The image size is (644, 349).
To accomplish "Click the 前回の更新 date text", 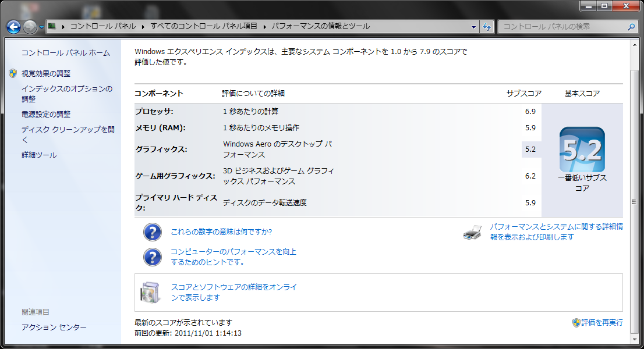I will [x=188, y=333].
